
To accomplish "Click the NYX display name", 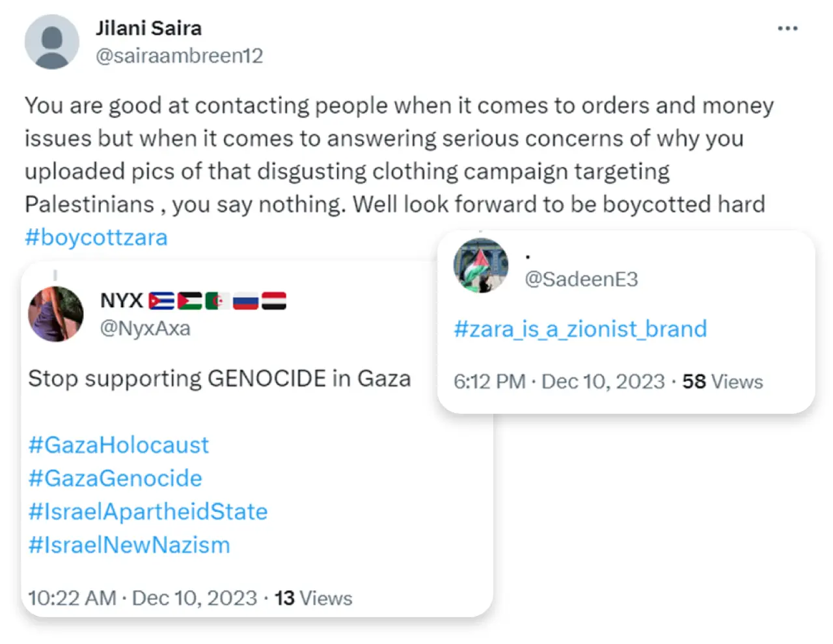I will click(x=122, y=301).
